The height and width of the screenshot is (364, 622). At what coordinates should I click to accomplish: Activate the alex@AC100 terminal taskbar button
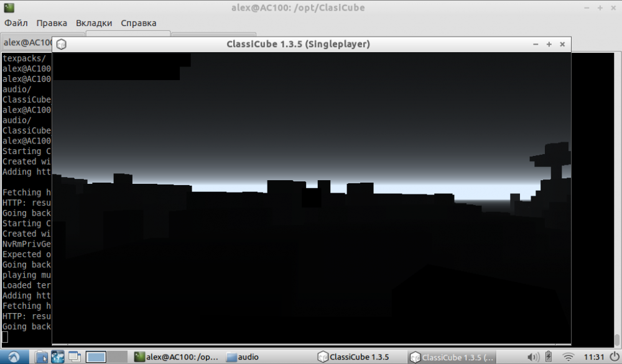(x=177, y=357)
